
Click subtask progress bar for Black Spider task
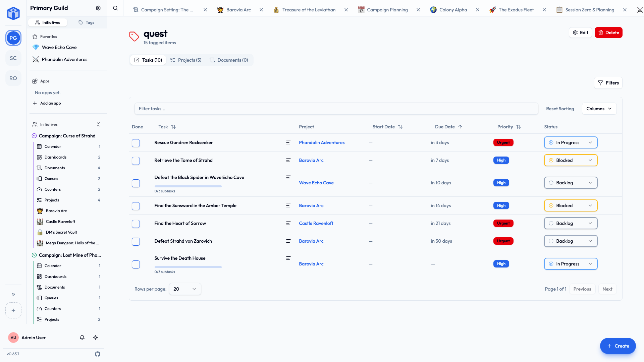tap(188, 186)
